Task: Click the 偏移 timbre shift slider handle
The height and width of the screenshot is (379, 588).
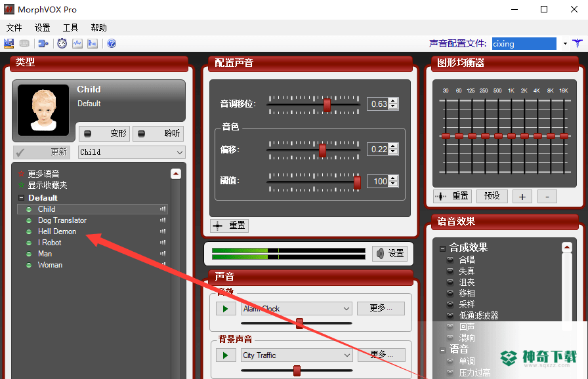Action: [x=322, y=150]
